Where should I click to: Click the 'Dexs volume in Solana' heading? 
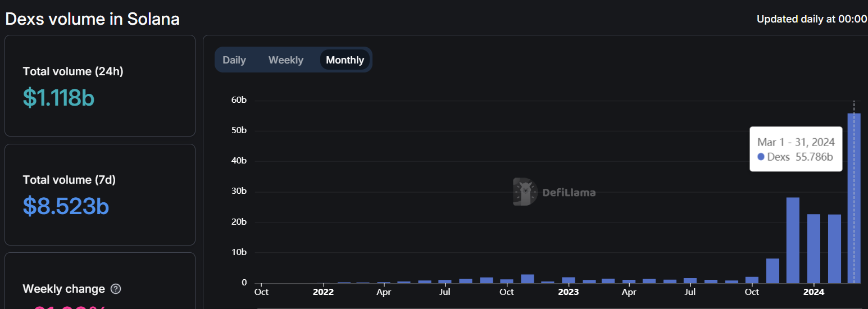click(x=92, y=19)
